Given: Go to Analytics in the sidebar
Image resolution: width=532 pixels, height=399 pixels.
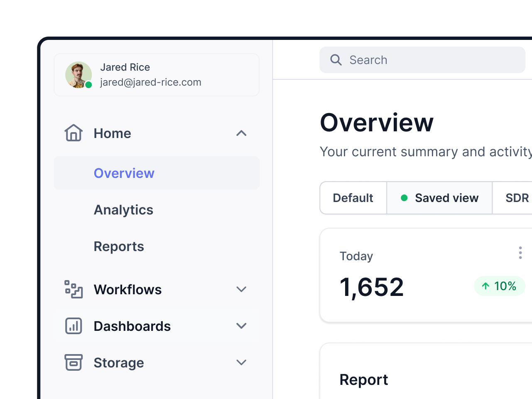Looking at the screenshot, I should click(x=123, y=210).
